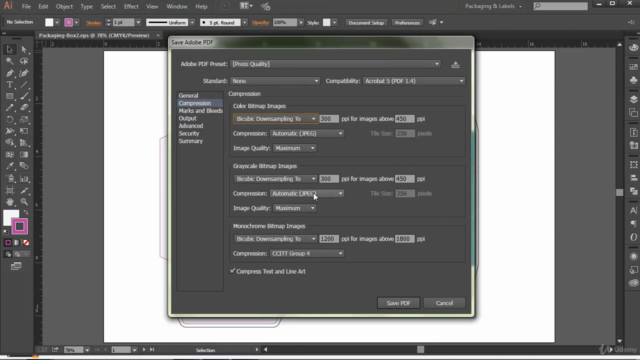
Task: Select the Magic Wand tool
Action: (9, 61)
